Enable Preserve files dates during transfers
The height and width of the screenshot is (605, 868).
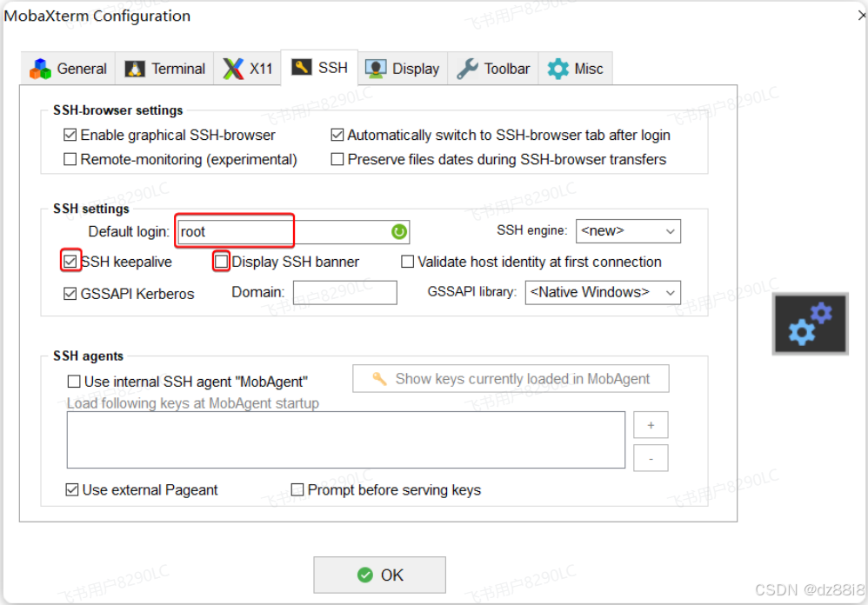click(x=337, y=159)
